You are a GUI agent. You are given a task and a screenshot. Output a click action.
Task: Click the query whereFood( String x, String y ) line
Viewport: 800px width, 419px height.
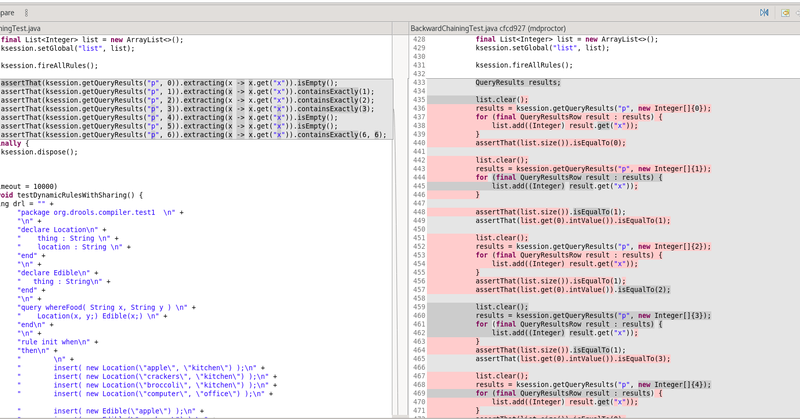click(x=107, y=308)
